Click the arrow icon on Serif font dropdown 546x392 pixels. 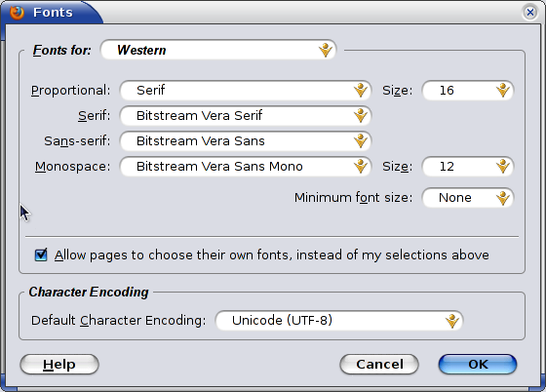tap(361, 116)
